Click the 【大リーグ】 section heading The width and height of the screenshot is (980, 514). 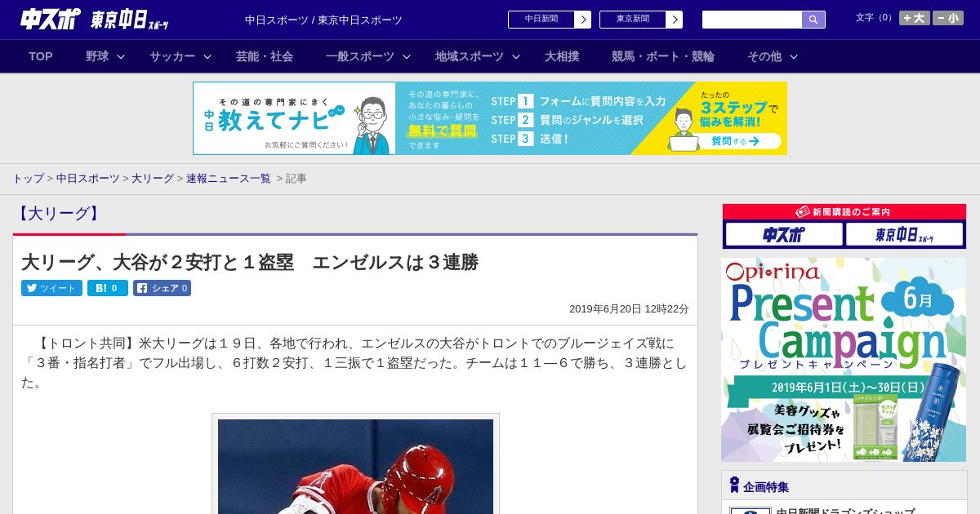click(58, 214)
